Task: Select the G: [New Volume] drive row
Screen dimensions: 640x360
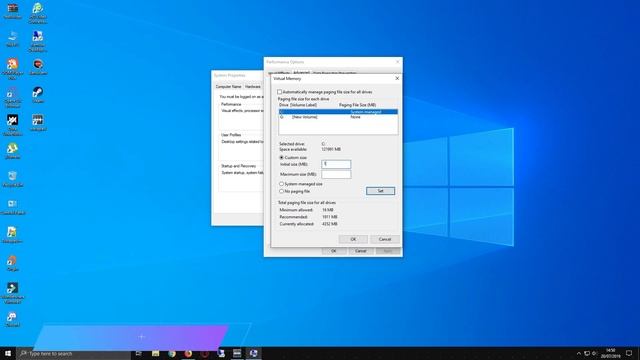Action: click(338, 117)
